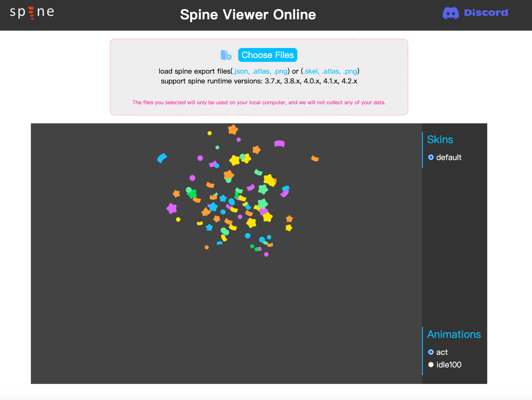The width and height of the screenshot is (532, 400).
Task: Select the act animation radio button
Action: (x=431, y=352)
